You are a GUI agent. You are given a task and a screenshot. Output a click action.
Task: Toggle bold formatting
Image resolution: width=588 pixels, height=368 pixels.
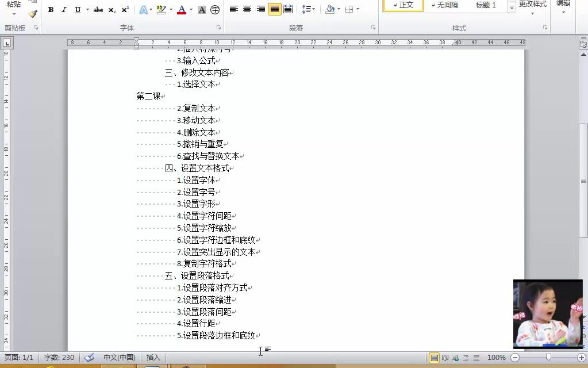click(51, 10)
